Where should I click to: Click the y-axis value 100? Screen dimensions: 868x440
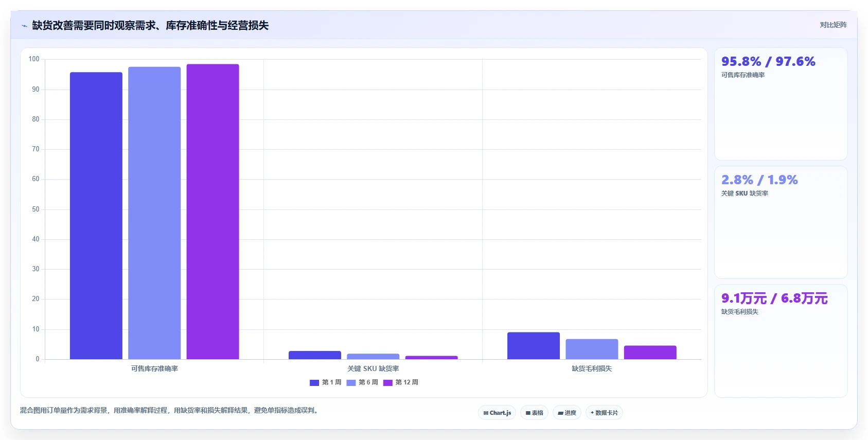[34, 59]
